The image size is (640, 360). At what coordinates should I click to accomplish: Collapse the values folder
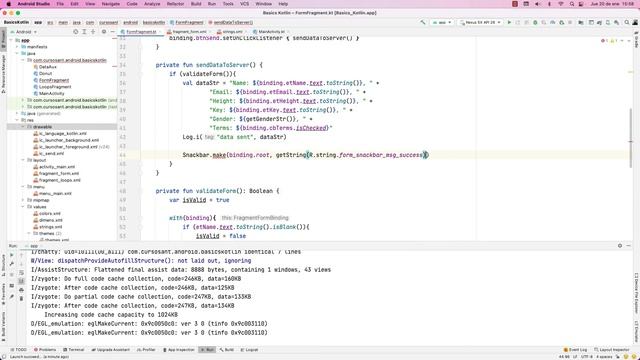click(x=23, y=207)
